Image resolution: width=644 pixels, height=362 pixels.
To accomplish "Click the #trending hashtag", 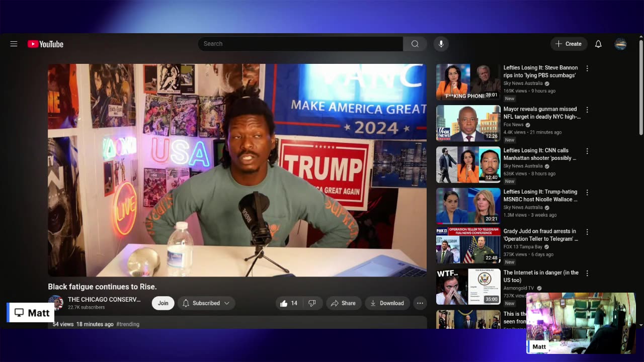I will (128, 324).
